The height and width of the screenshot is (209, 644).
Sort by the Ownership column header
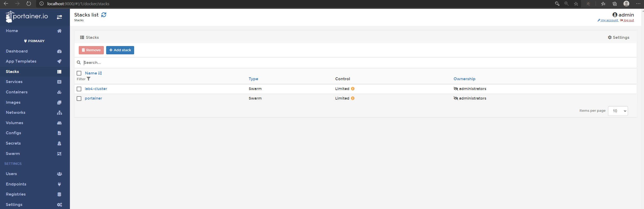[465, 79]
